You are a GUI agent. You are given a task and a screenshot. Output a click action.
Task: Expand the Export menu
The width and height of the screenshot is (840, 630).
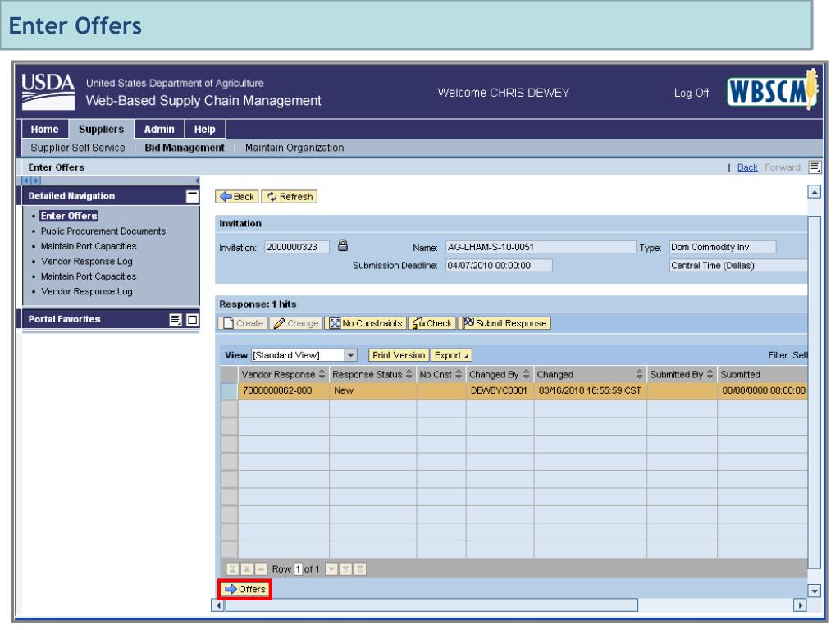pyautogui.click(x=452, y=355)
